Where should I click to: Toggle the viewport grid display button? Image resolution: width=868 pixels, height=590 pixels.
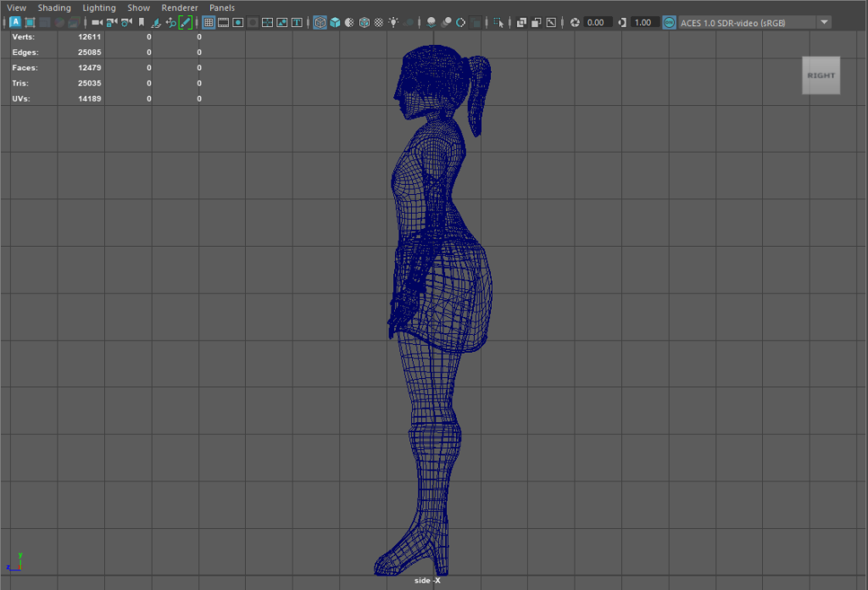click(x=209, y=23)
